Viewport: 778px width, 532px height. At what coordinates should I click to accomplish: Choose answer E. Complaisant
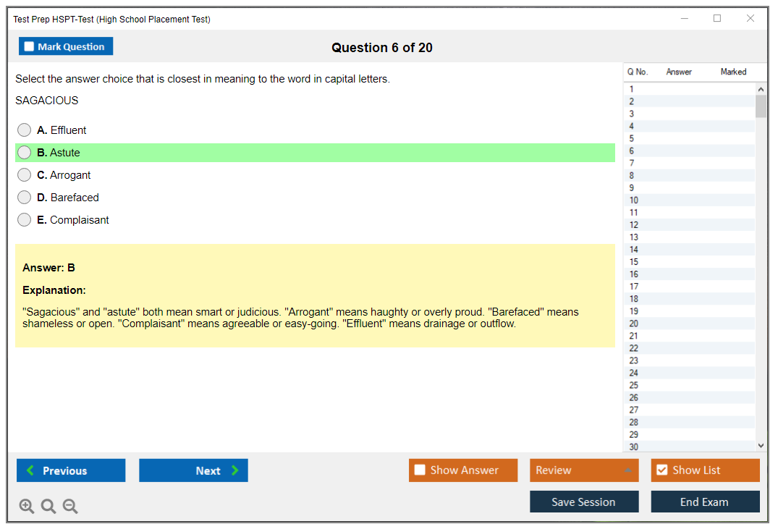click(x=25, y=220)
